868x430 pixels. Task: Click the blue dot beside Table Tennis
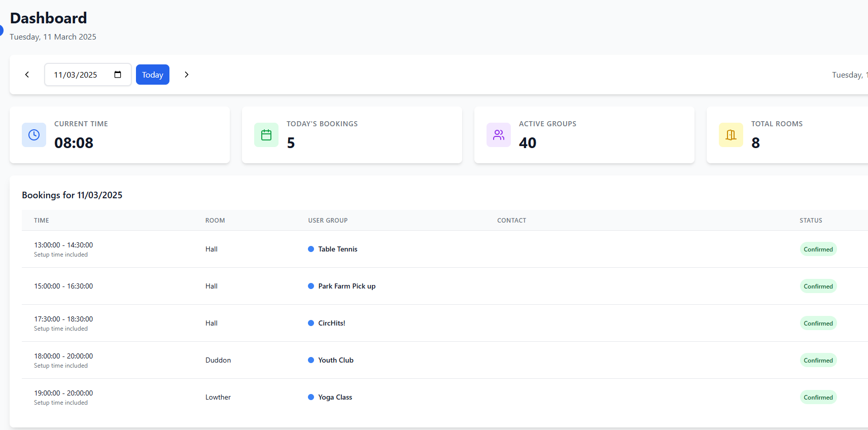pyautogui.click(x=311, y=249)
